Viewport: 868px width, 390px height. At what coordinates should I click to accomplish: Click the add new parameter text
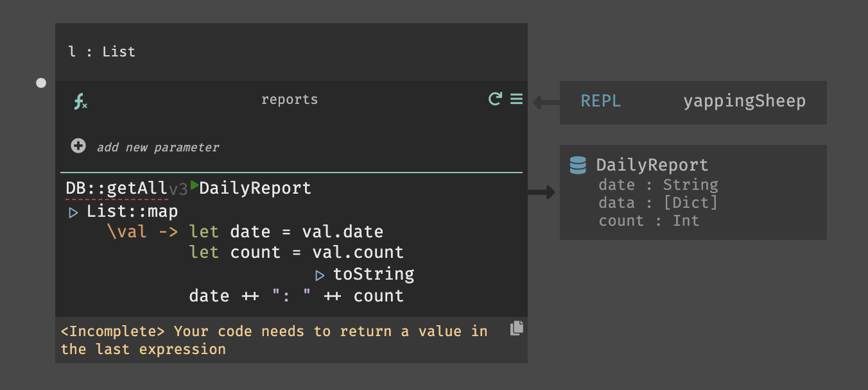(x=158, y=148)
